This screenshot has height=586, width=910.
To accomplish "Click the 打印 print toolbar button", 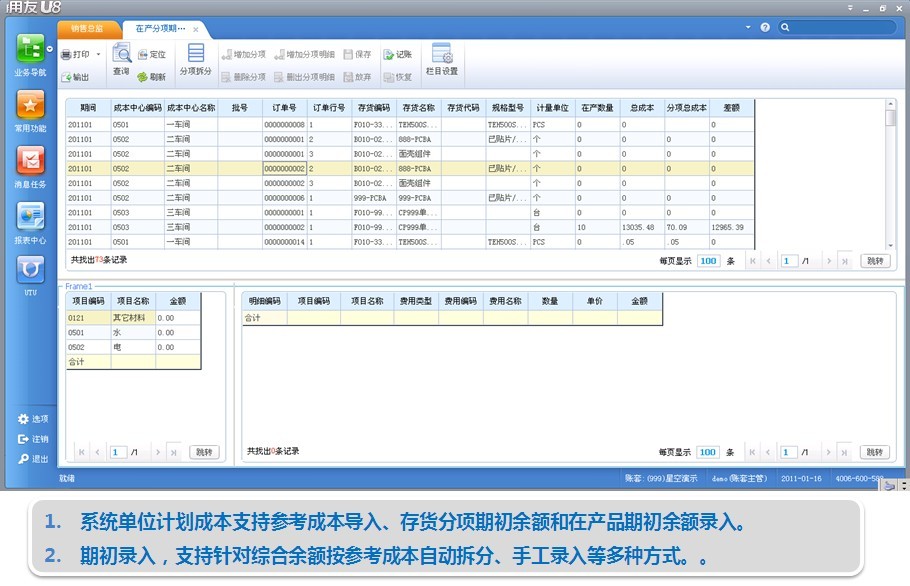I will (x=75, y=55).
